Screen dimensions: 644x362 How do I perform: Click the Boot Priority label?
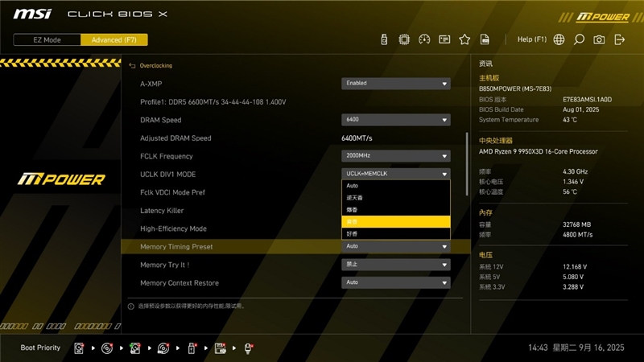(x=40, y=348)
